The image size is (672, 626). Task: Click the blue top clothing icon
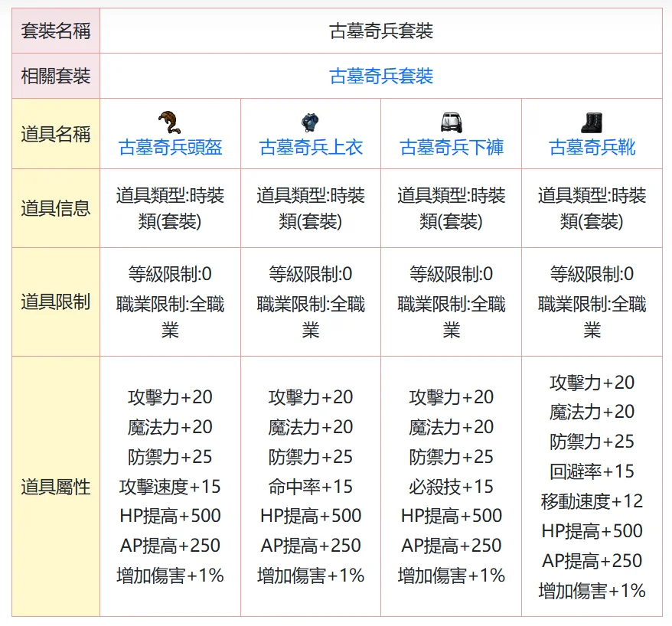[x=311, y=122]
